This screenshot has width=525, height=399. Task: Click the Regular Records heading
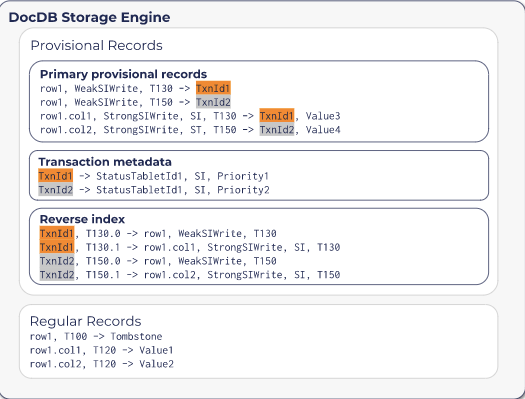(x=85, y=321)
